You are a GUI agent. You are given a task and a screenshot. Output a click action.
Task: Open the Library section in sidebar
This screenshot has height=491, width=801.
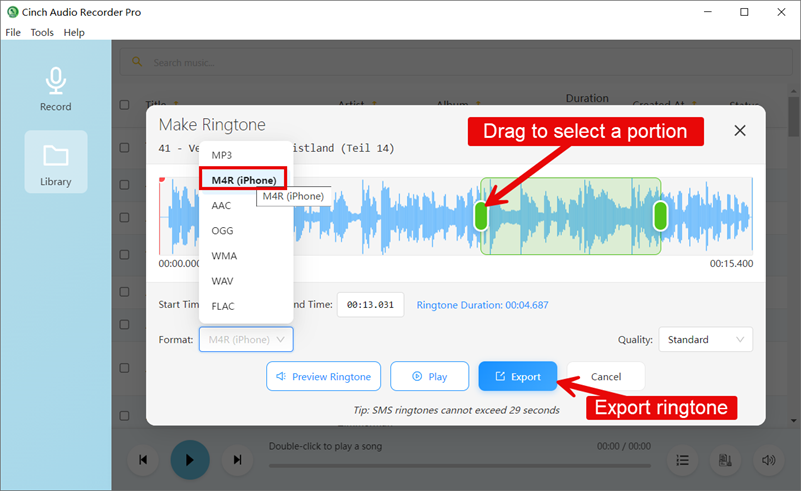point(55,163)
